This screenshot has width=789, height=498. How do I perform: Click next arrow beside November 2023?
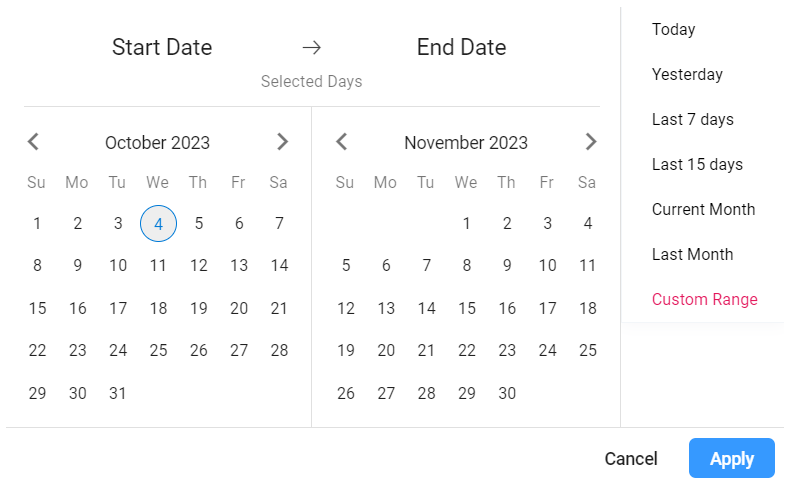[591, 142]
